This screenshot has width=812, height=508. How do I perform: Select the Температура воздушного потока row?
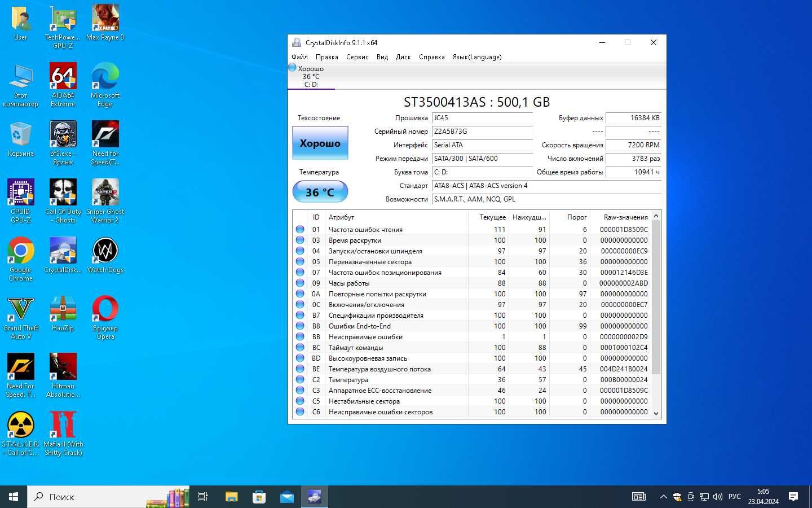pyautogui.click(x=472, y=369)
